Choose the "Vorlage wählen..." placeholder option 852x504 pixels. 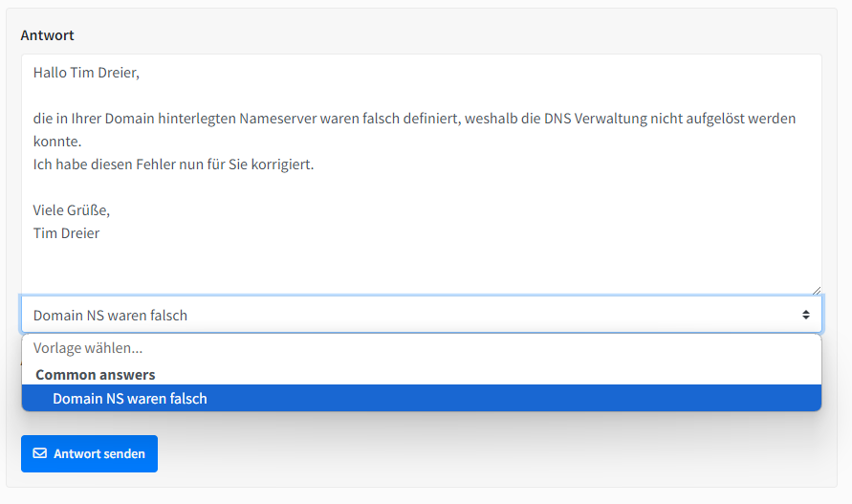[88, 349]
